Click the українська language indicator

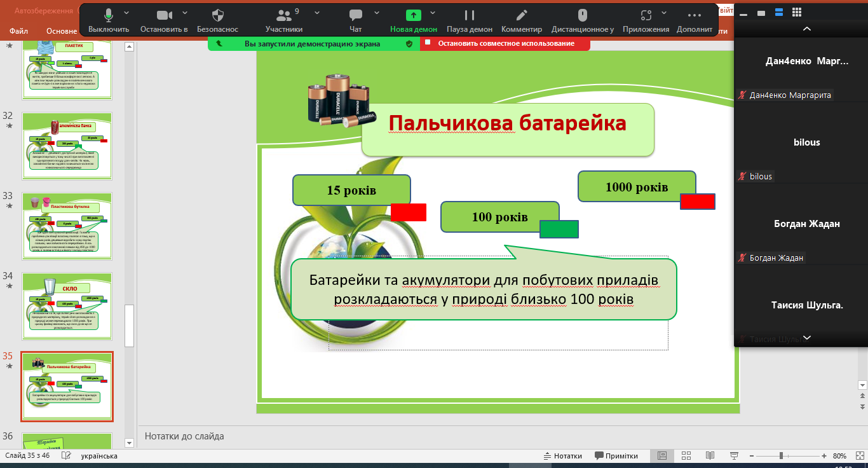[x=99, y=456]
